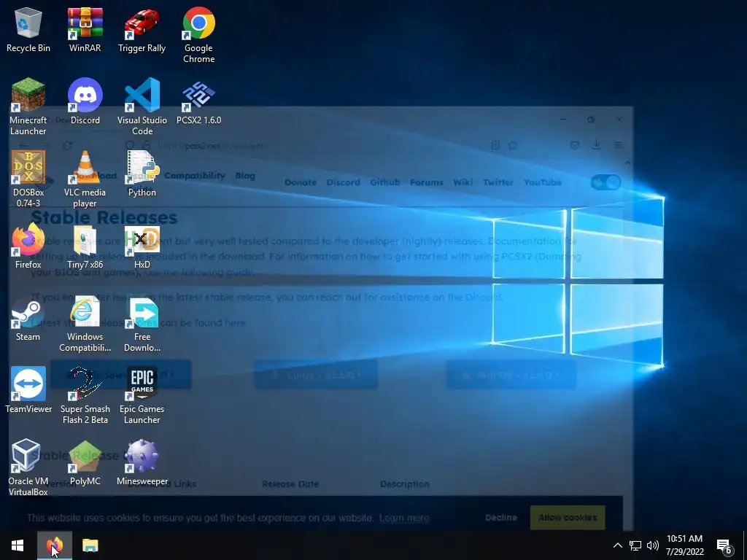Select the Windows Compatibility desktop icon

tap(85, 324)
